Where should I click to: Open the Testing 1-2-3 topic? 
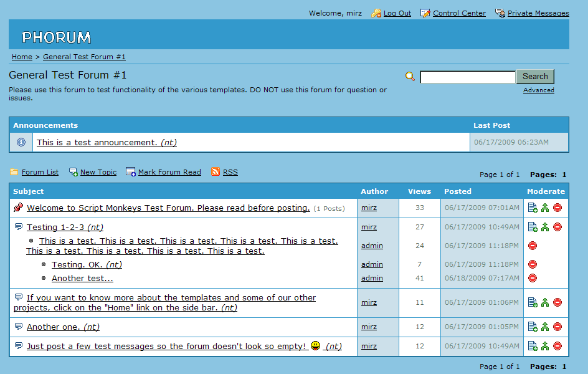point(65,227)
